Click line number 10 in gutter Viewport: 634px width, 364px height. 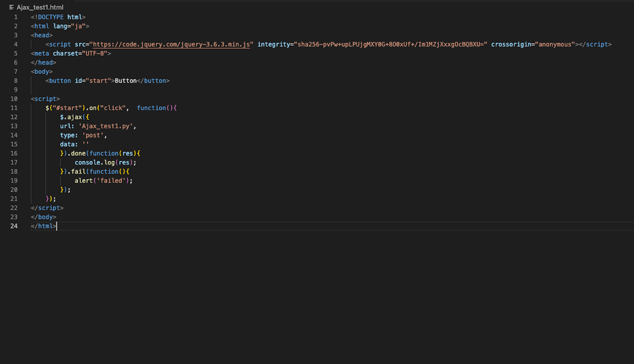click(x=14, y=99)
